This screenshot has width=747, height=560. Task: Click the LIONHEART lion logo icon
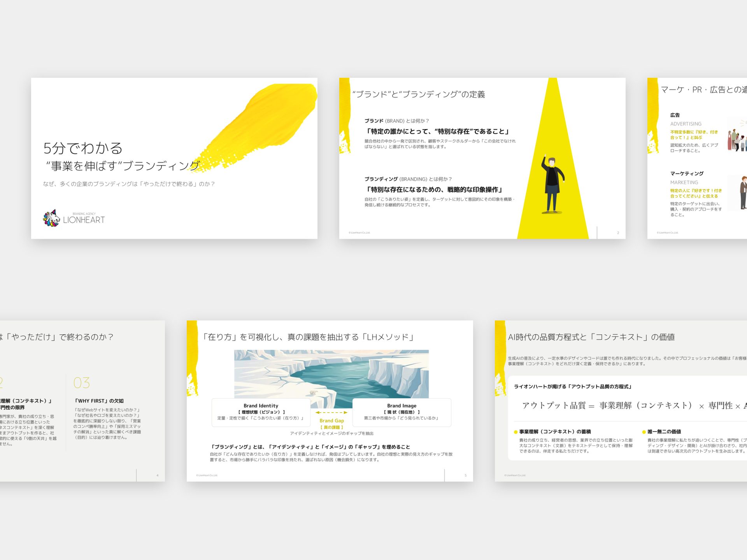pos(51,218)
